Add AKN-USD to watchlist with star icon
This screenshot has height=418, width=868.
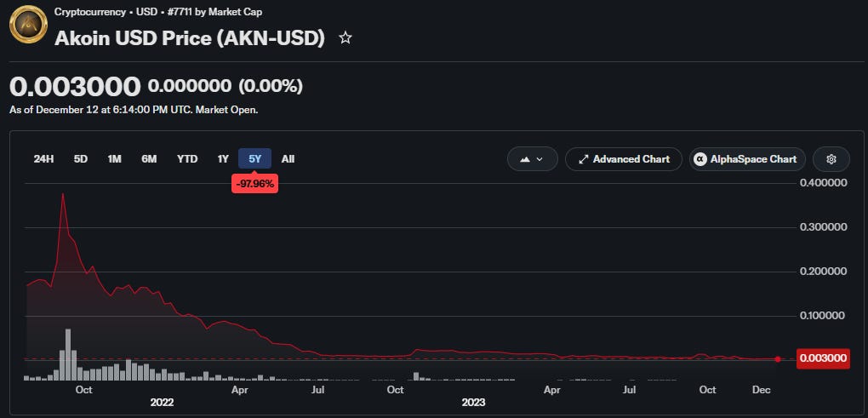coord(345,37)
